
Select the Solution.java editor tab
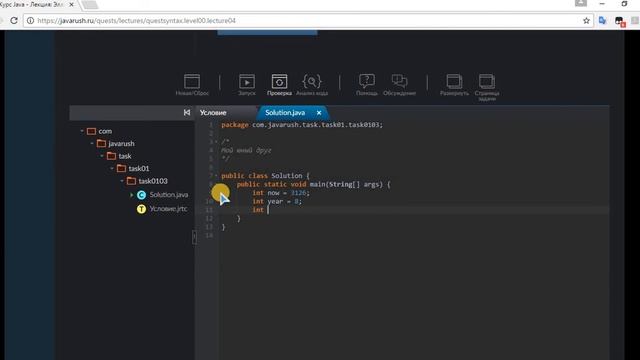tap(285, 113)
